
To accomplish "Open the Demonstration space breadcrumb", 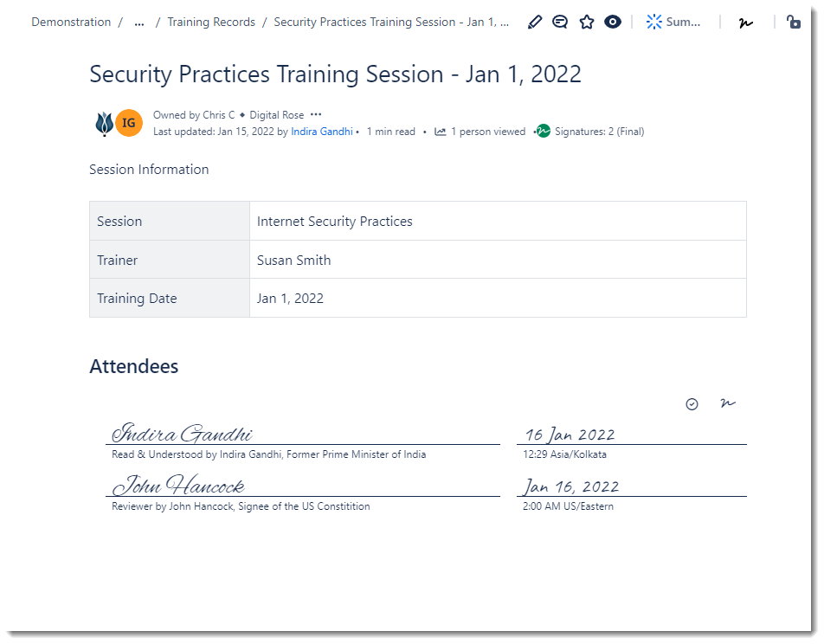I will (71, 23).
